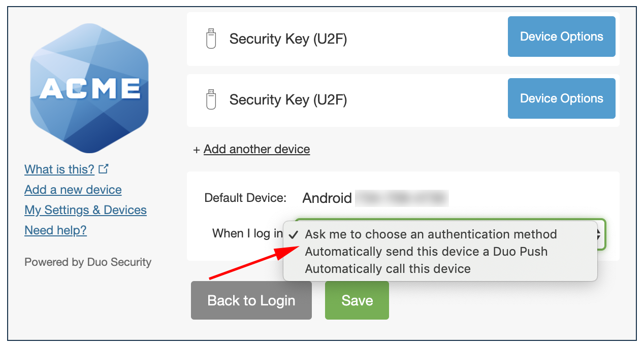The height and width of the screenshot is (347, 644).
Task: Click the upper Security Key USB icon
Action: pos(211,39)
